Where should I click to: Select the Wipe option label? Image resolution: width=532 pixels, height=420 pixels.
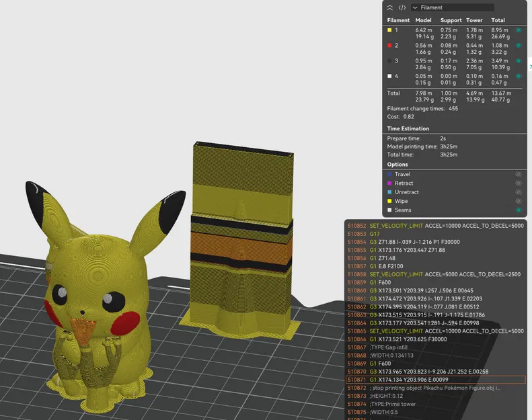coord(401,201)
